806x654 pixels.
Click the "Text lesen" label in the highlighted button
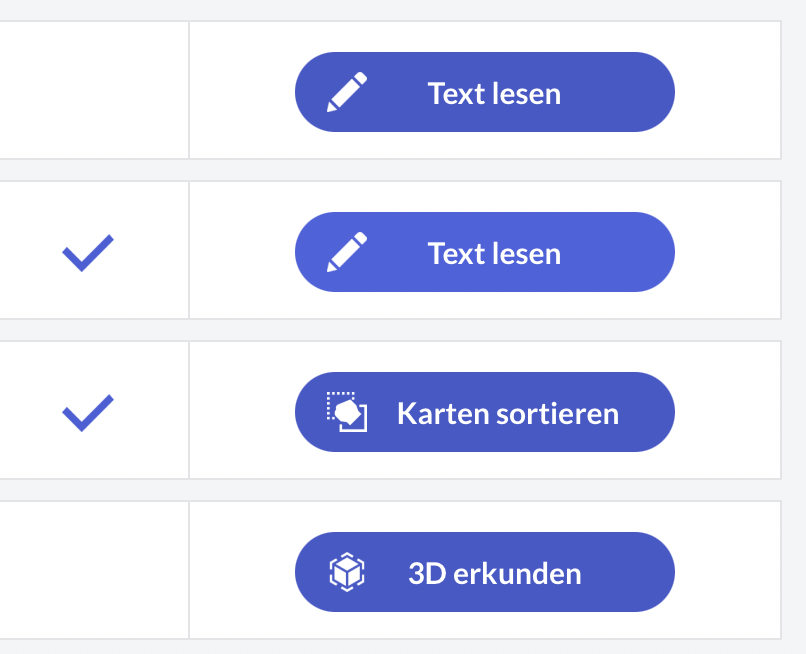494,253
